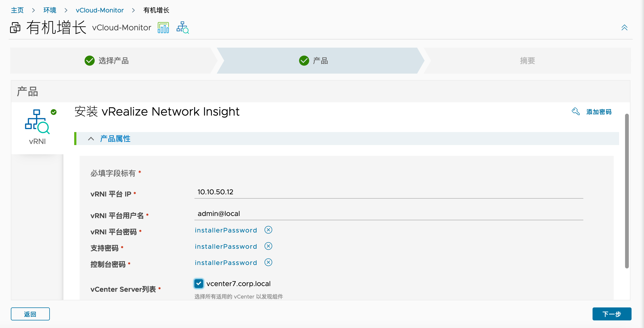This screenshot has height=328, width=644.
Task: Remove installerPassword from 支持密码 field
Action: pyautogui.click(x=269, y=247)
